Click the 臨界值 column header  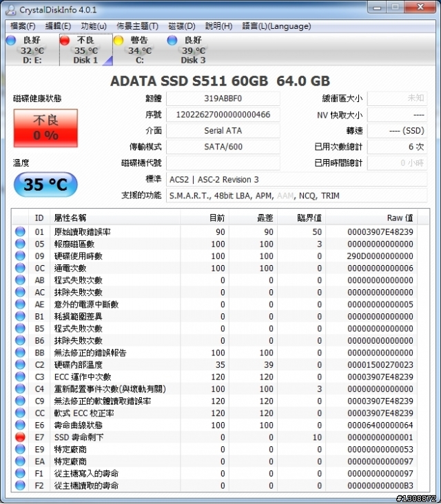click(301, 218)
